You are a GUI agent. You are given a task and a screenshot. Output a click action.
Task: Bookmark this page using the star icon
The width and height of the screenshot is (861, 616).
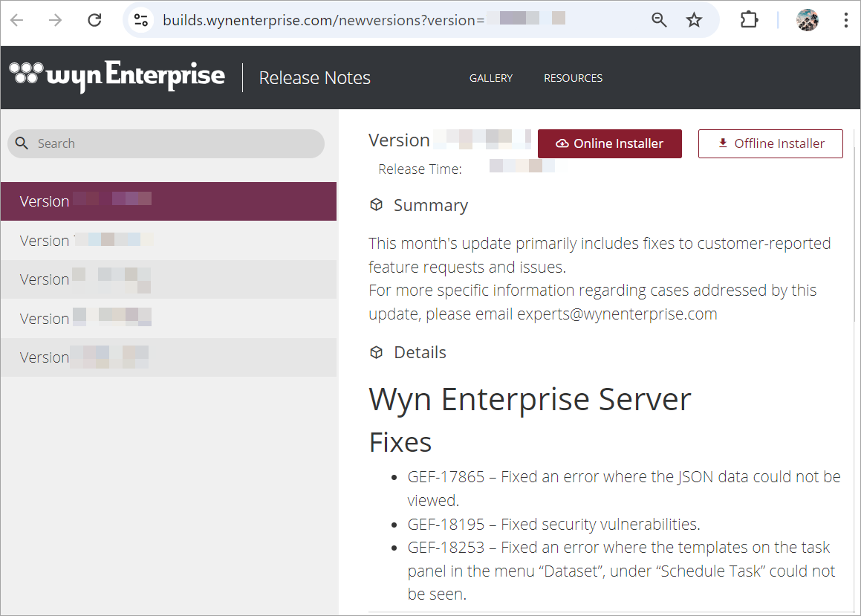(694, 20)
